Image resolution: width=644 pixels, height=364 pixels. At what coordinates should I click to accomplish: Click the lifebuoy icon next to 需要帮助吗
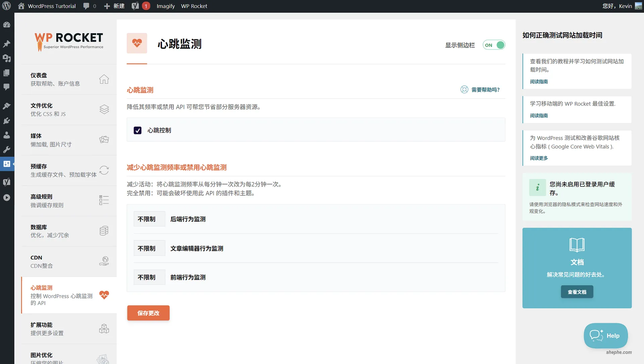click(464, 89)
